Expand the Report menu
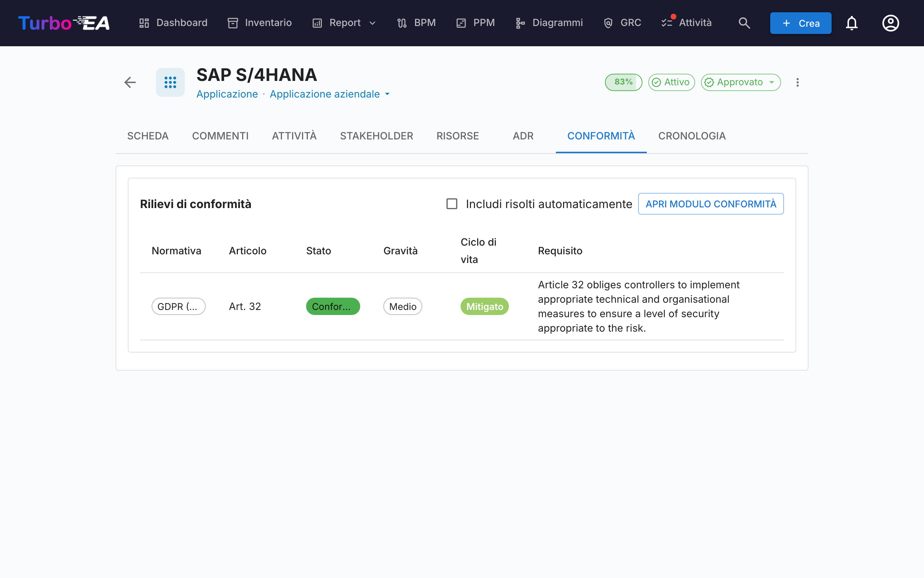This screenshot has height=578, width=924. pyautogui.click(x=344, y=23)
